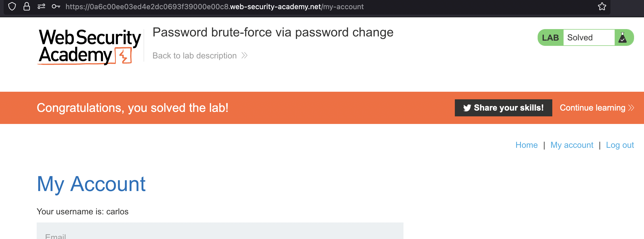Viewport: 644px width, 239px height.
Task: Open site info via the padlock icon
Action: click(x=26, y=6)
